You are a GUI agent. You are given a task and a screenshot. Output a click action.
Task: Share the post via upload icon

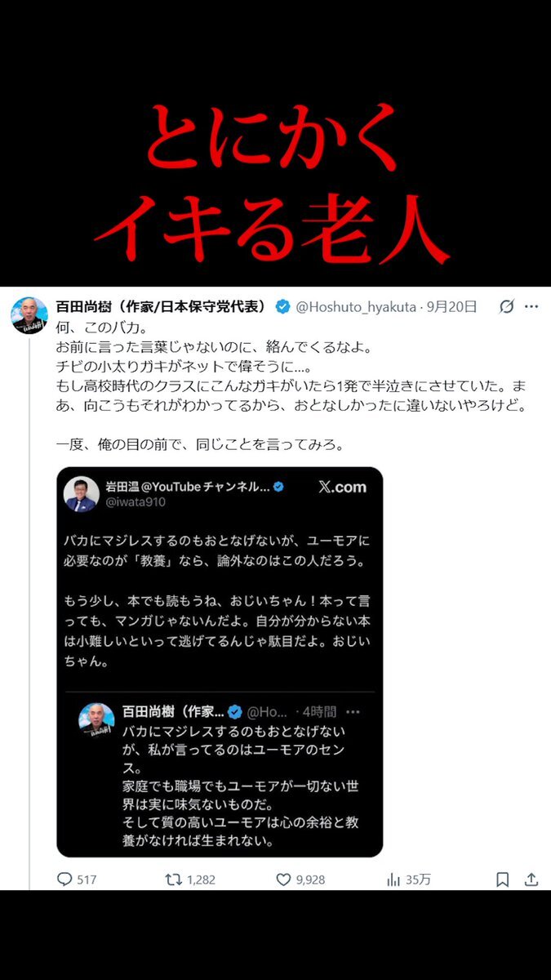[x=531, y=880]
